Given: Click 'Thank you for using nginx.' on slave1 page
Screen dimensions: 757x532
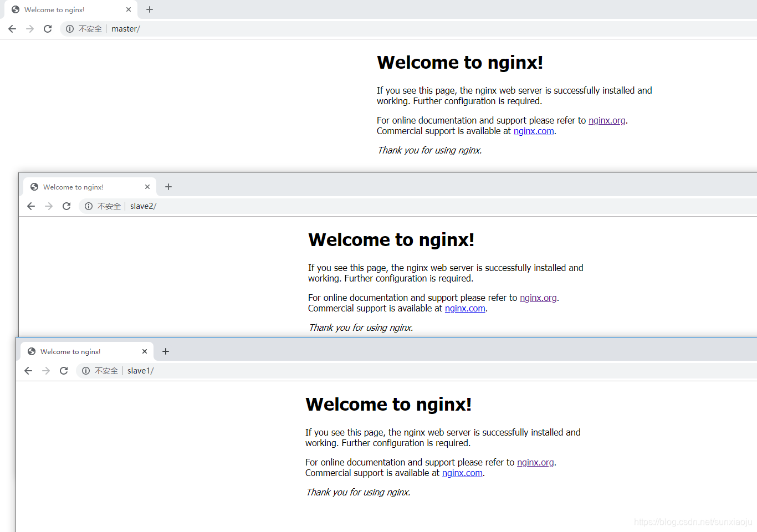Looking at the screenshot, I should [358, 492].
